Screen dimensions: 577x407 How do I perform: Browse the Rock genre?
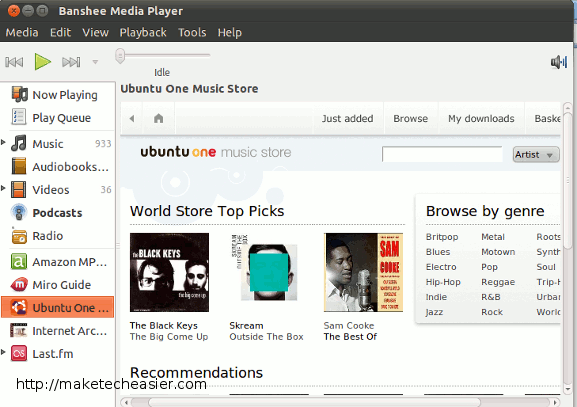(492, 312)
